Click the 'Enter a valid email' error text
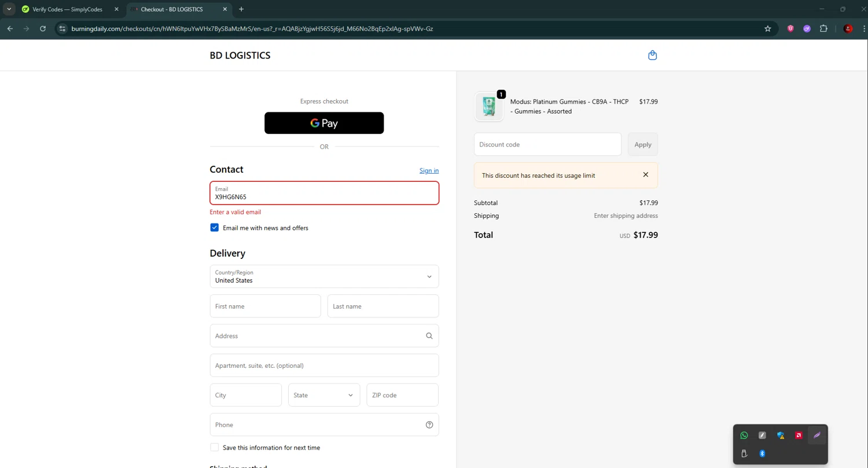Screen dimensions: 868x468 [235, 212]
